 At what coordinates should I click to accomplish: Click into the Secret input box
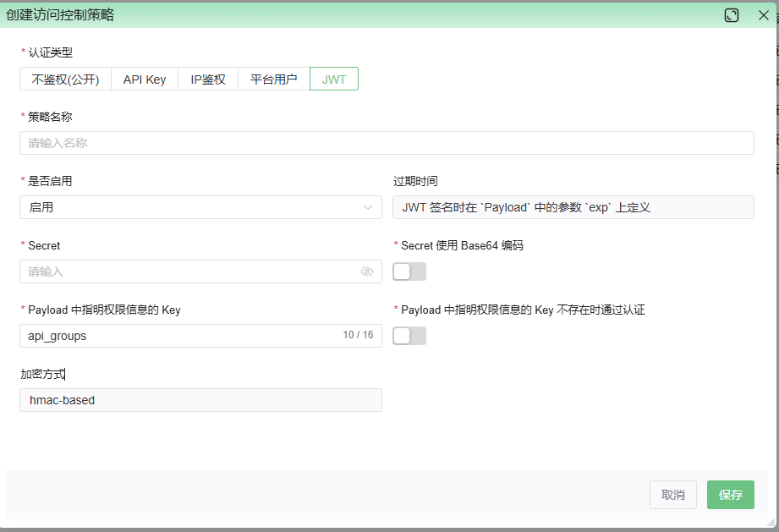click(186, 271)
